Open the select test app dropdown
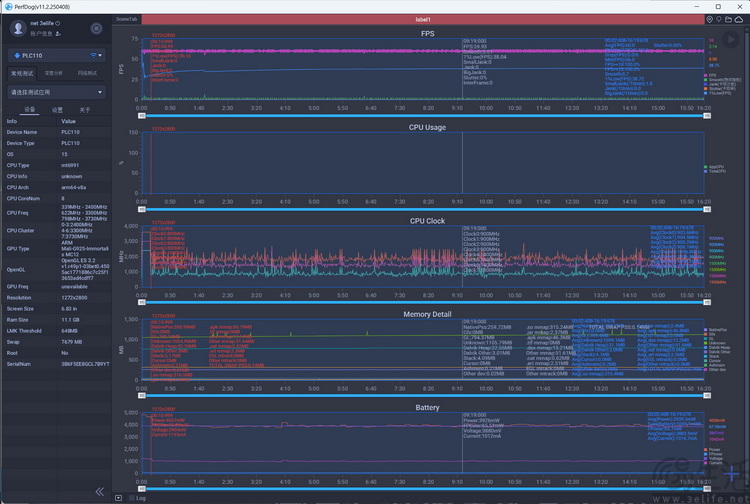 [56, 92]
